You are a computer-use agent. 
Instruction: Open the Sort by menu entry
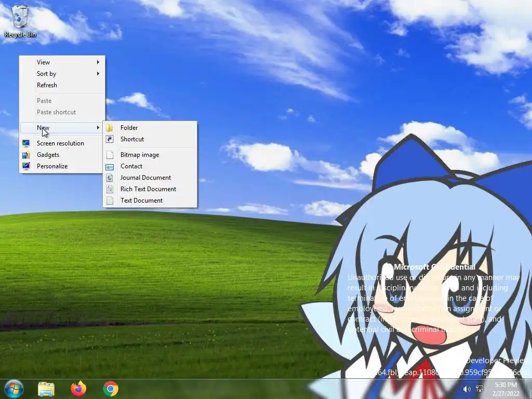tap(62, 74)
